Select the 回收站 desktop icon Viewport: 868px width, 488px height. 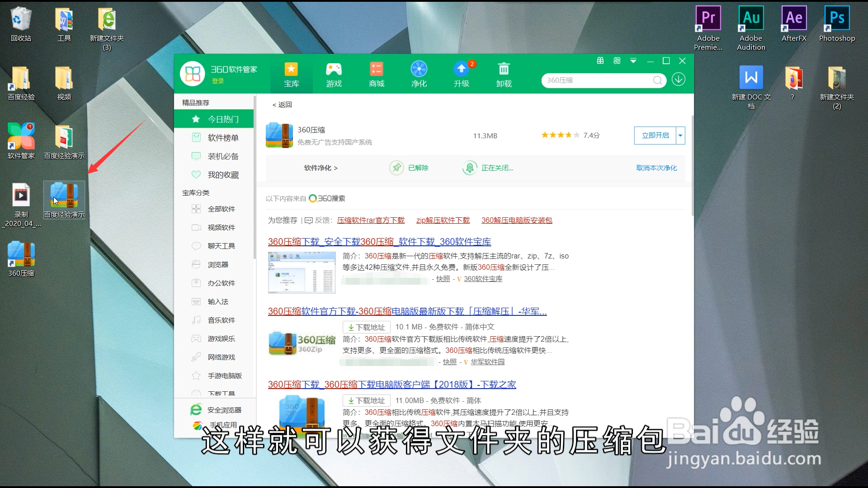21,24
